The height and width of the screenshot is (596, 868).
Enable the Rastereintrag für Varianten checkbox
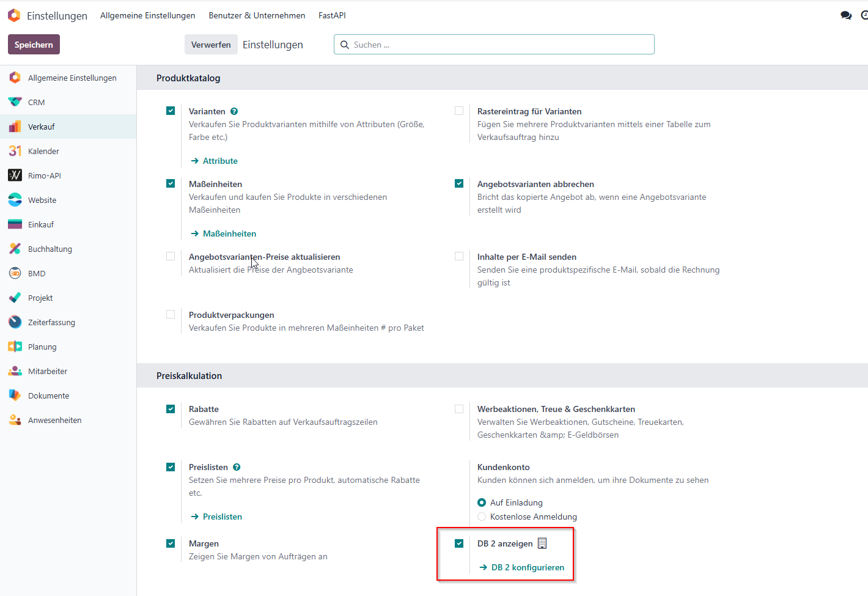coord(459,111)
